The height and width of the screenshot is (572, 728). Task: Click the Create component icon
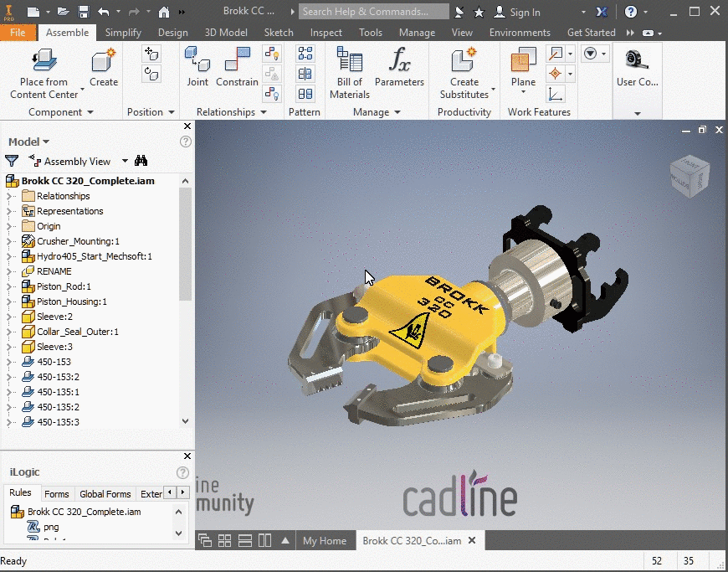[x=103, y=60]
